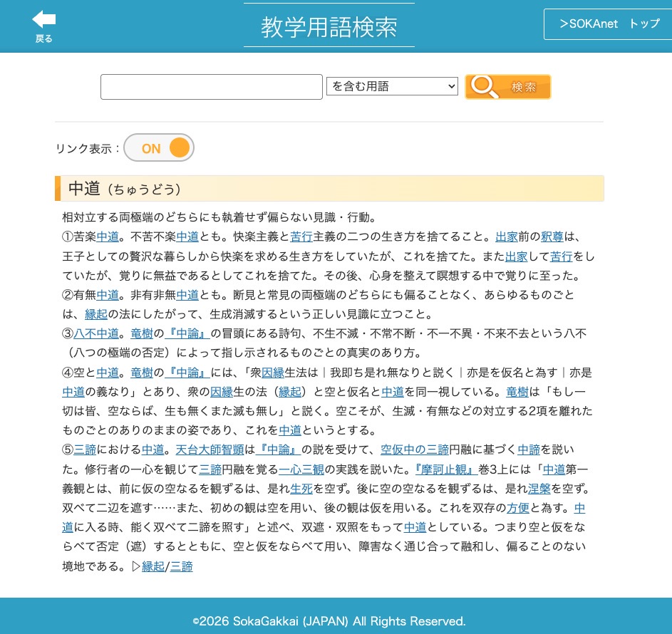Click the orange magnifier 検索 button
Screen dimensions: 672x634
[x=507, y=87]
